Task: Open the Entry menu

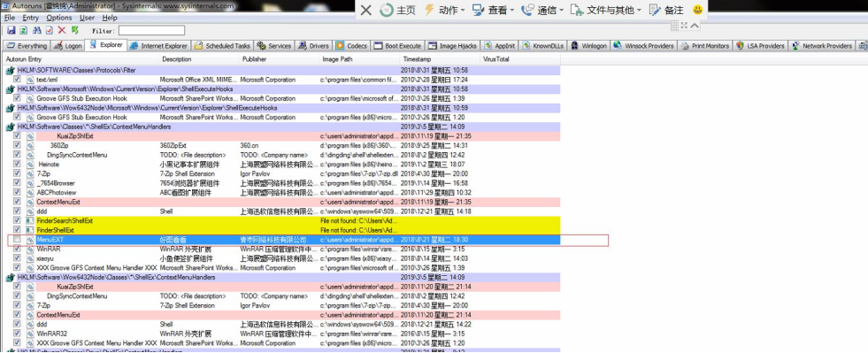Action: 30,18
